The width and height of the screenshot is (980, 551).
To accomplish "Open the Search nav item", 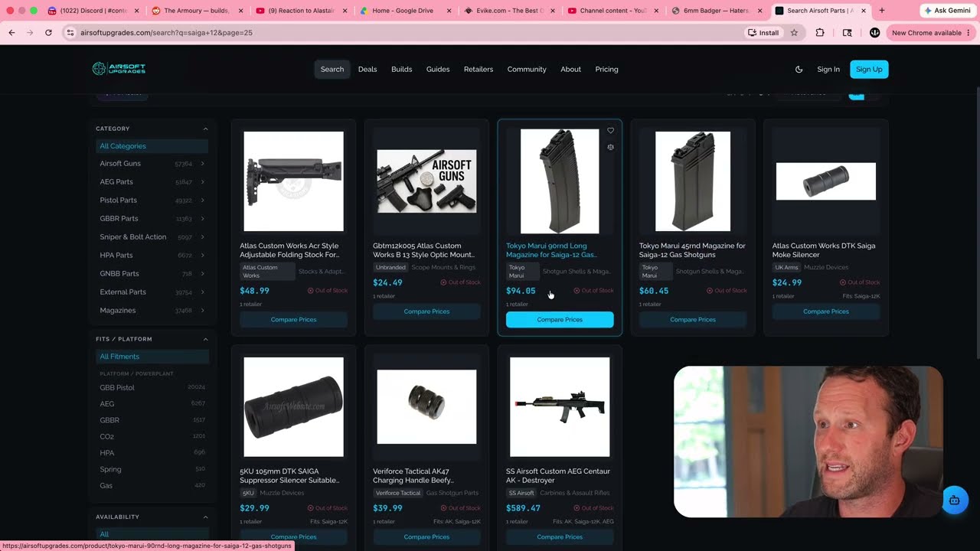I will (332, 69).
